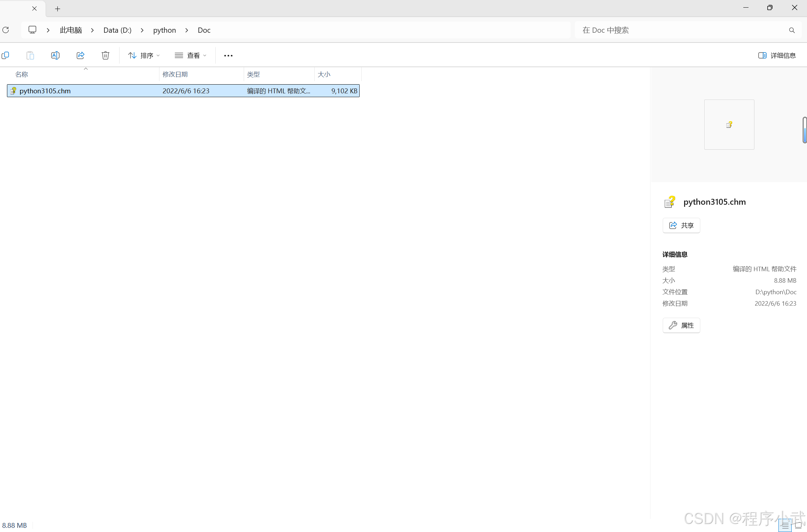Switch to large thumbnails view icon
Screen dimensions: 807x532
tap(799, 525)
